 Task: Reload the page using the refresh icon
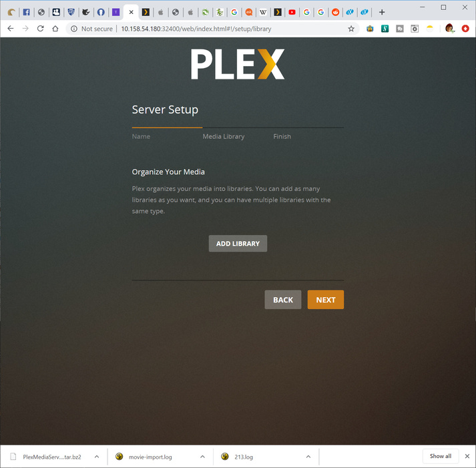point(40,29)
